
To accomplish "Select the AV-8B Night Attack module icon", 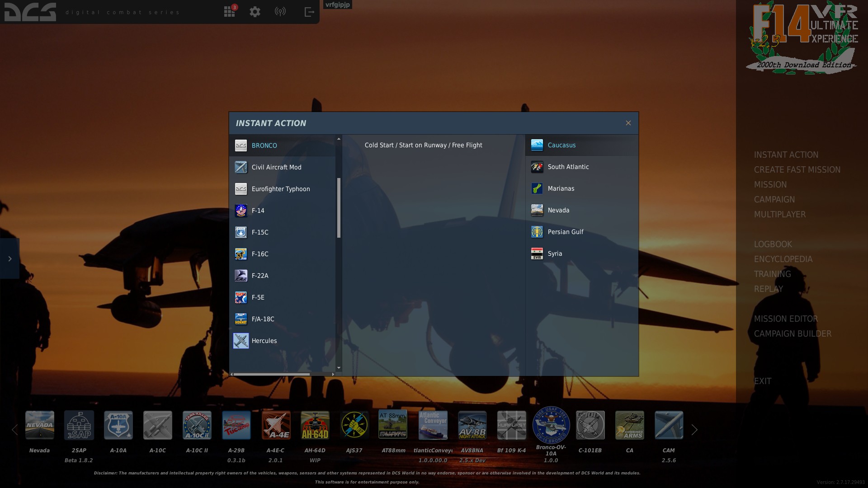I will pos(472,425).
